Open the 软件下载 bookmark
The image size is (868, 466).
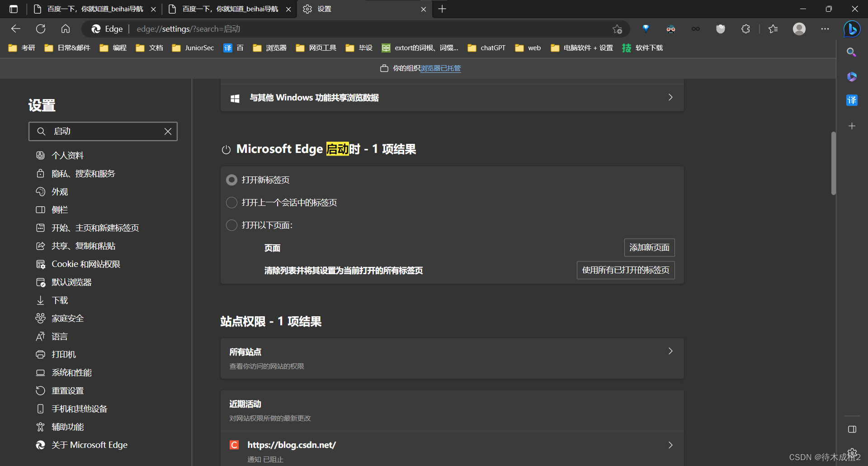(642, 48)
